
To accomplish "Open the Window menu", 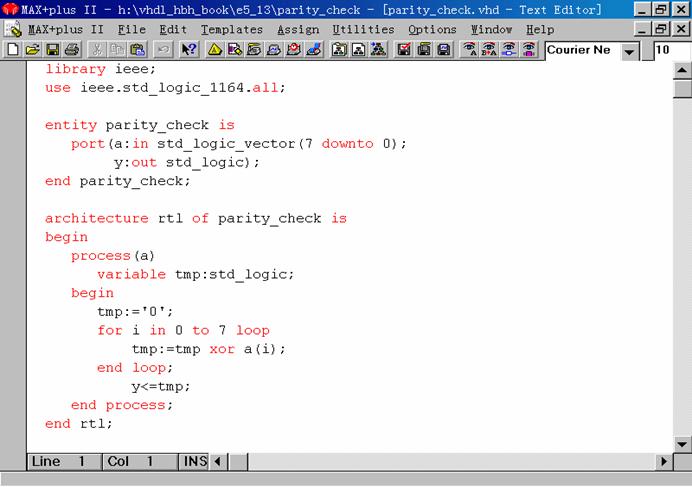I will click(491, 30).
